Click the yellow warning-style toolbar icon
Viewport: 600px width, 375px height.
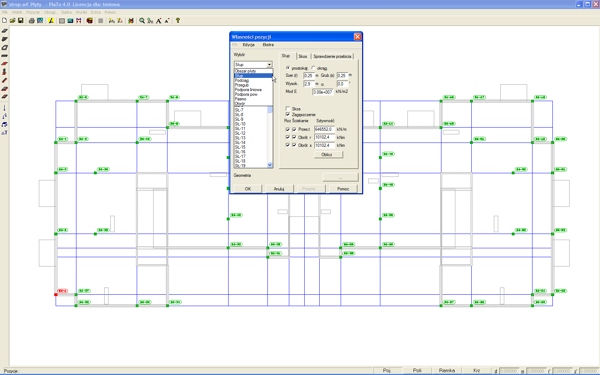click(51, 21)
